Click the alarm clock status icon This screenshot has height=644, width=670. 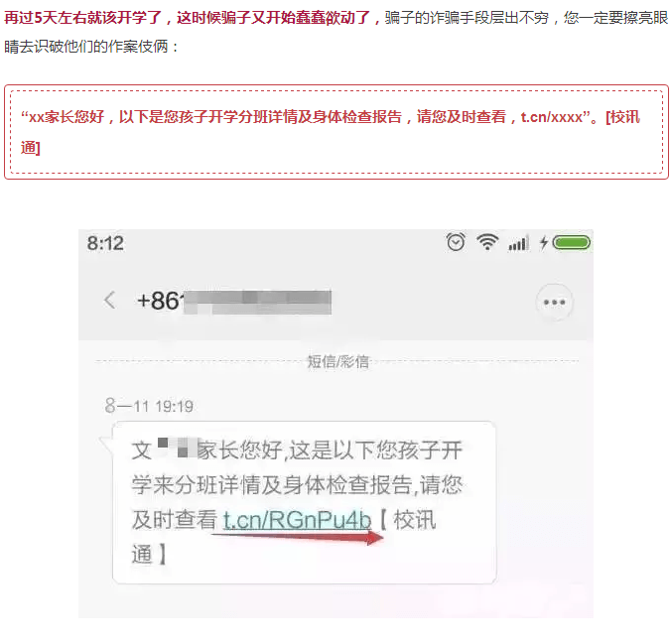[456, 242]
